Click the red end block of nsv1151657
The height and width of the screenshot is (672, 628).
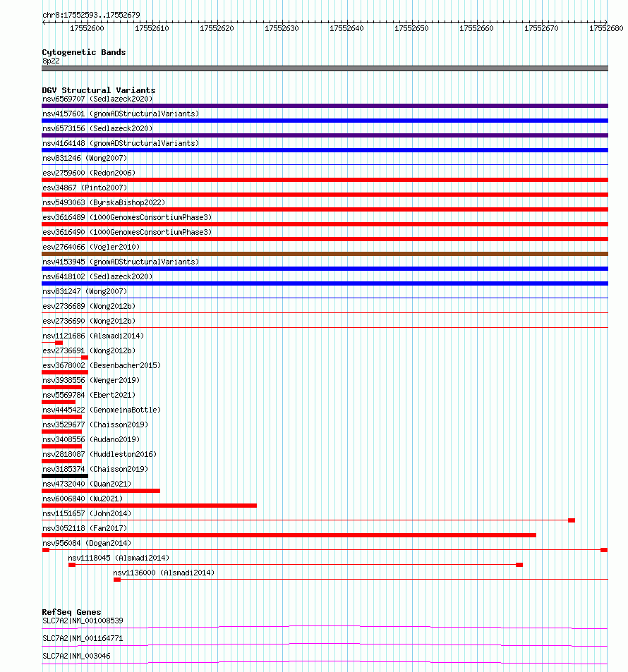(572, 520)
